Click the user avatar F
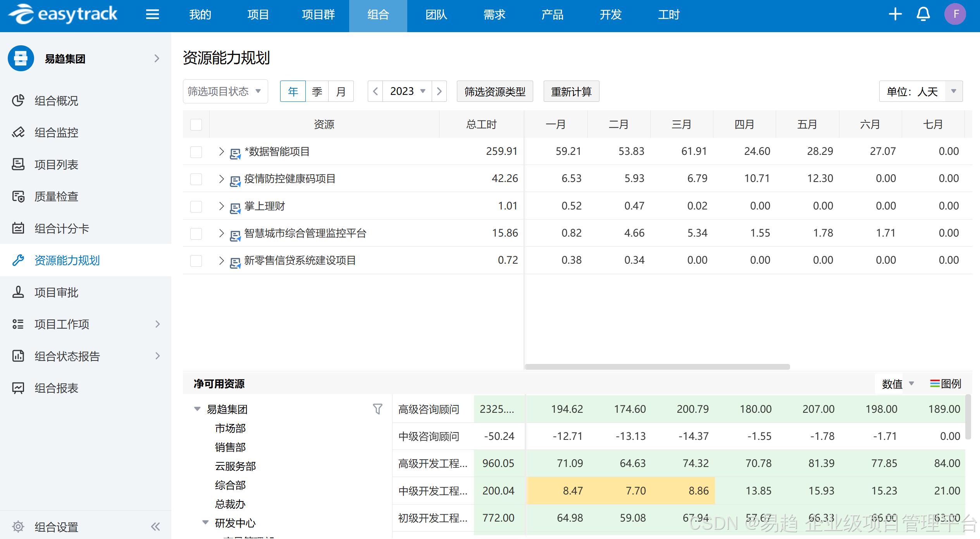980x539 pixels. 955,15
